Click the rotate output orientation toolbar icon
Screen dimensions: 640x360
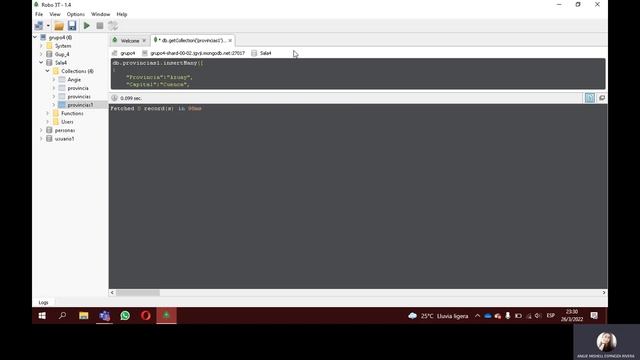113,26
